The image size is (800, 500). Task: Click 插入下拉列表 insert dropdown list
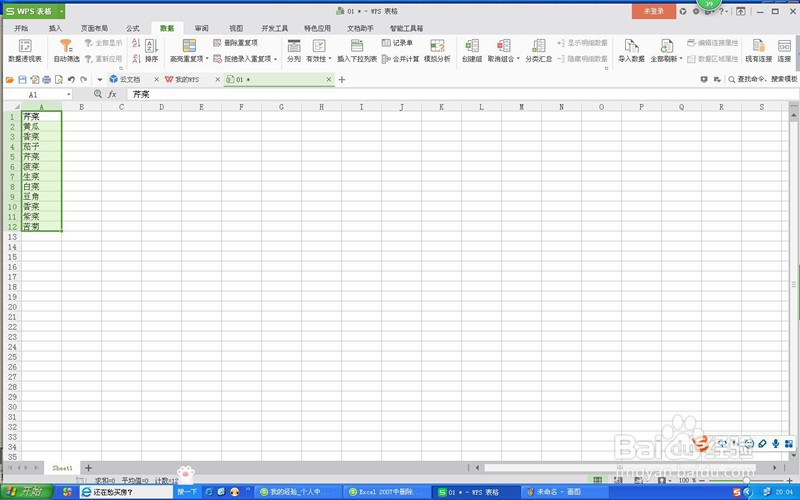click(357, 51)
